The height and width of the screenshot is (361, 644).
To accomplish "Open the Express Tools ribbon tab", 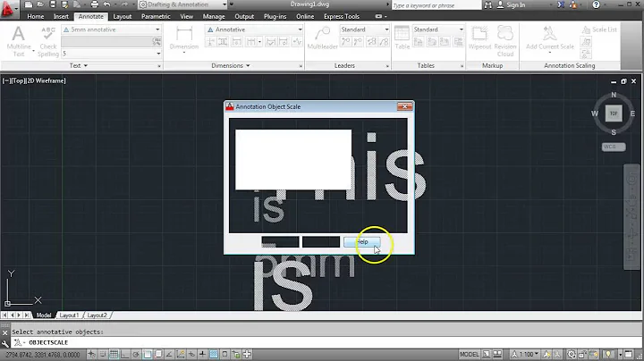I will [342, 16].
